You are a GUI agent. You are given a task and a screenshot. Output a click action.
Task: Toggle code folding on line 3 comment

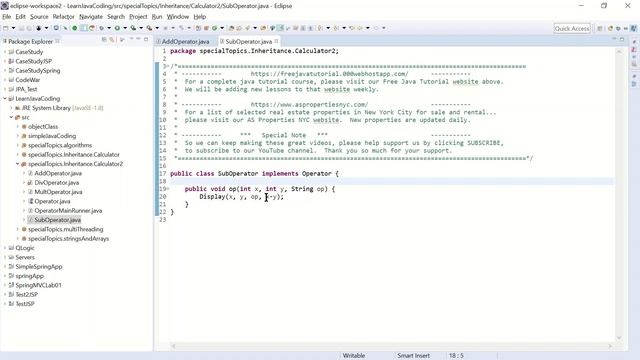coord(167,66)
